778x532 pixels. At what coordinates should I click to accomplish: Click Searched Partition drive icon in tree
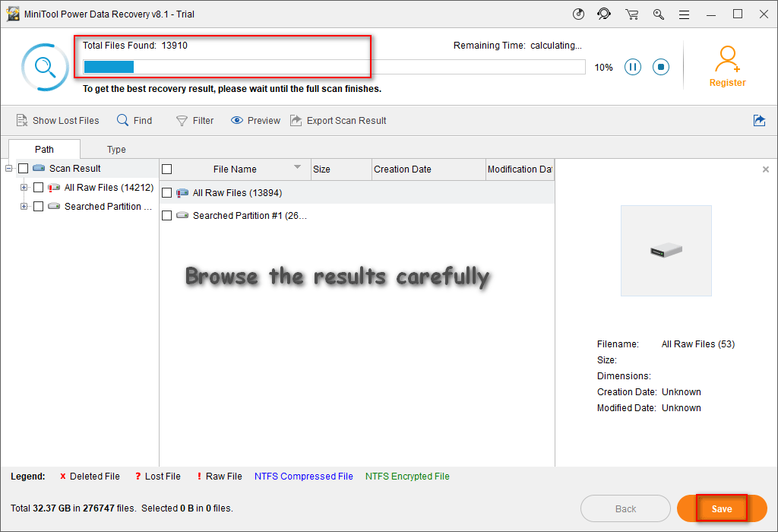[54, 206]
